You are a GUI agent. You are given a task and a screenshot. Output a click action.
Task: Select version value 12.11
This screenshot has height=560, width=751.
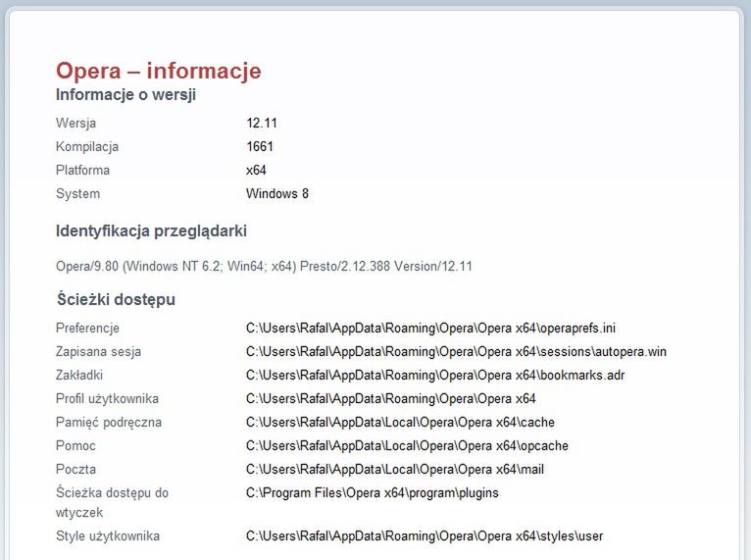[x=262, y=124]
